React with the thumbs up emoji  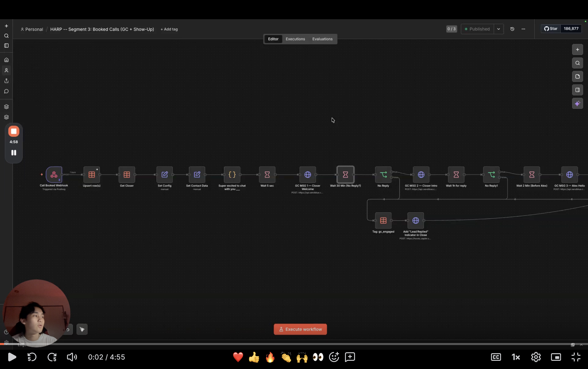[x=254, y=357]
